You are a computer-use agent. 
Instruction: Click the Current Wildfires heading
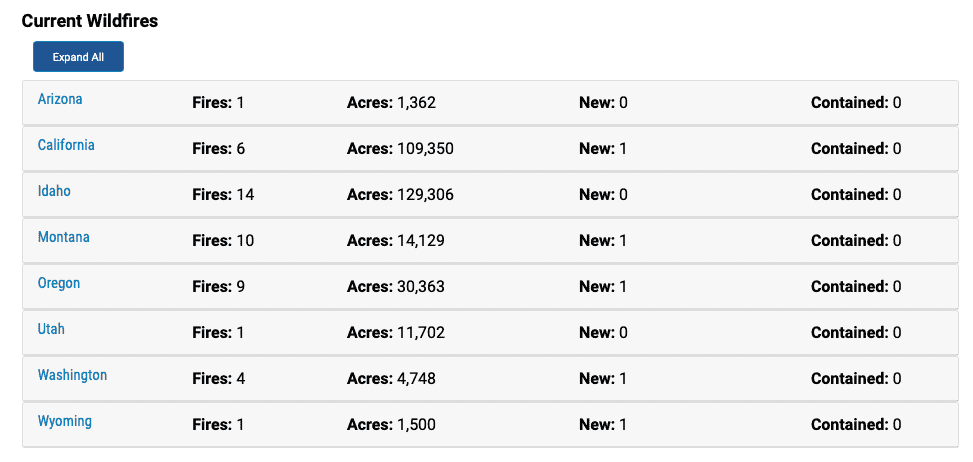pos(90,21)
